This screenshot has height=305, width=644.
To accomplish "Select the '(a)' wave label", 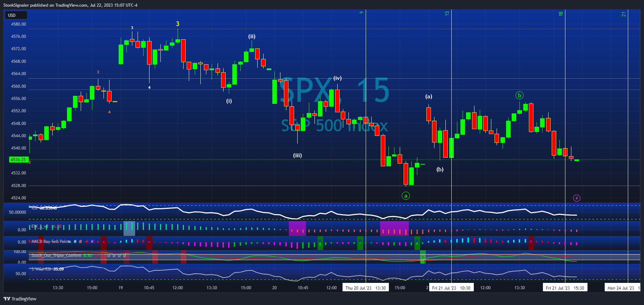I will [x=429, y=97].
